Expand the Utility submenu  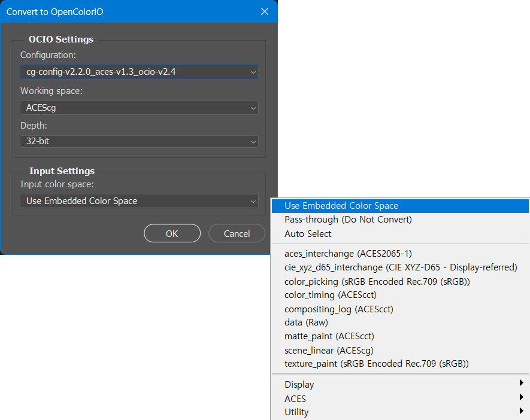click(x=400, y=412)
